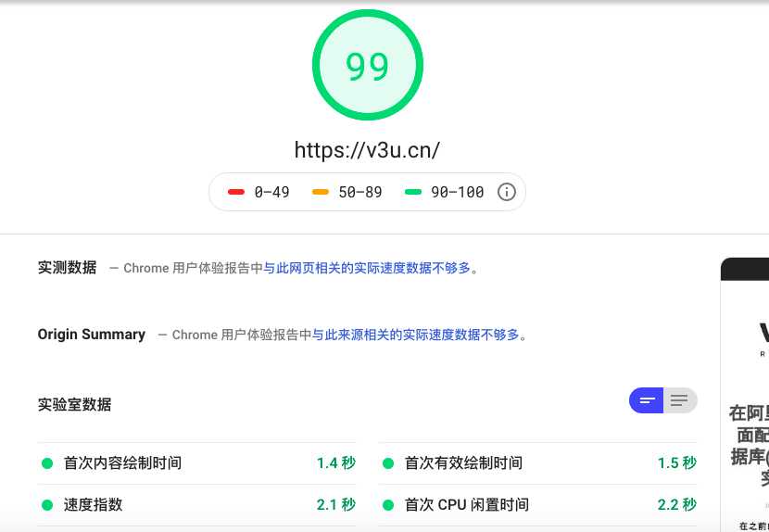Click the score legend info icon
769x532 pixels.
click(x=506, y=192)
